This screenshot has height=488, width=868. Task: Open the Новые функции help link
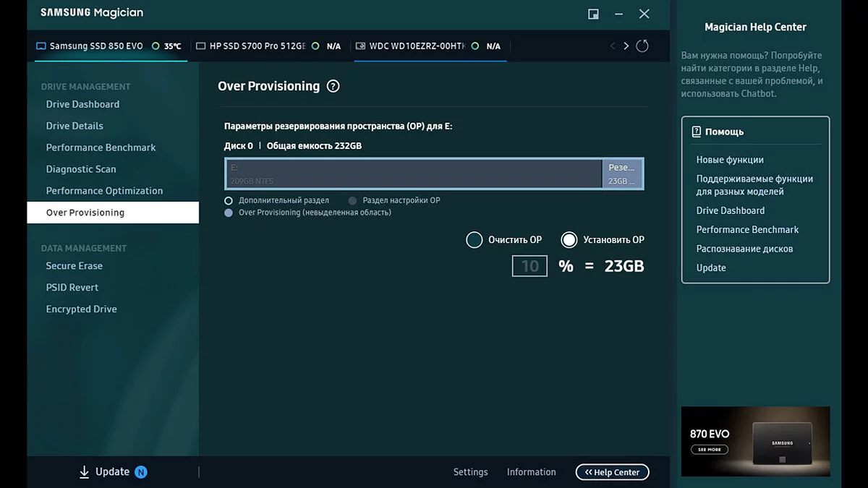pos(730,160)
